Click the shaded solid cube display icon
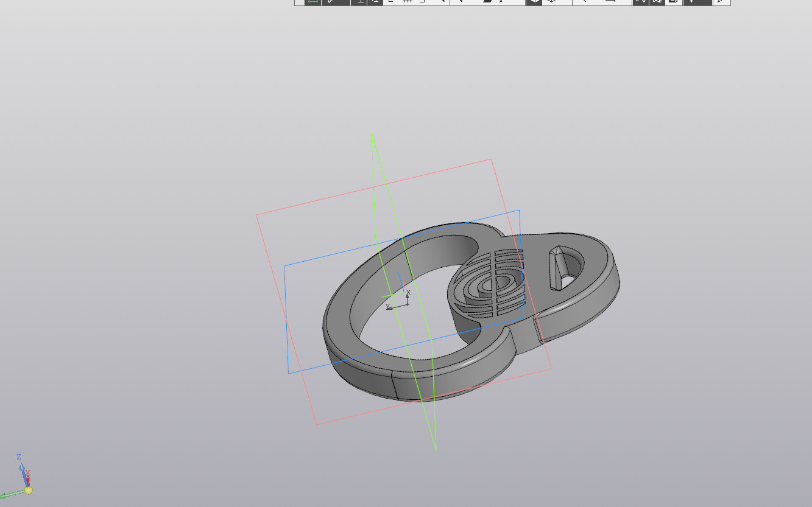This screenshot has width=812, height=507. click(x=533, y=2)
